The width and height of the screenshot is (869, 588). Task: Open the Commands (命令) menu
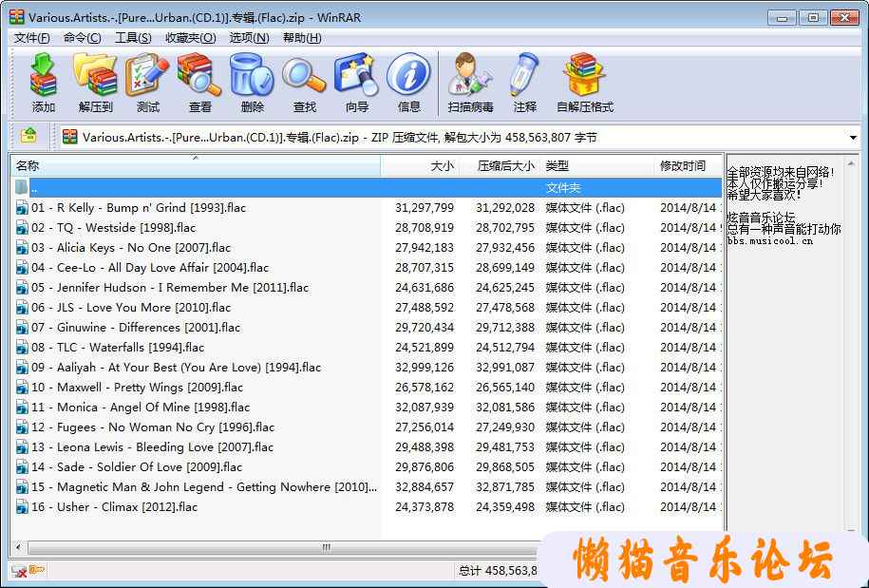coord(82,38)
